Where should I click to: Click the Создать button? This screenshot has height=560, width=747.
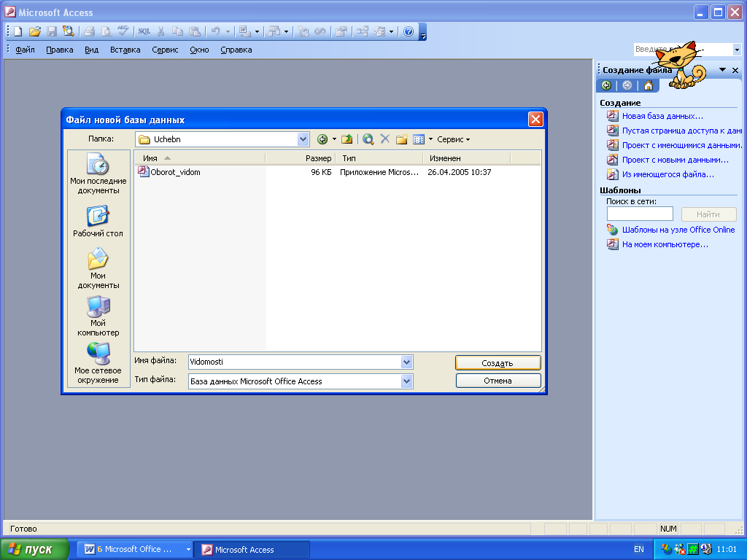pyautogui.click(x=498, y=363)
